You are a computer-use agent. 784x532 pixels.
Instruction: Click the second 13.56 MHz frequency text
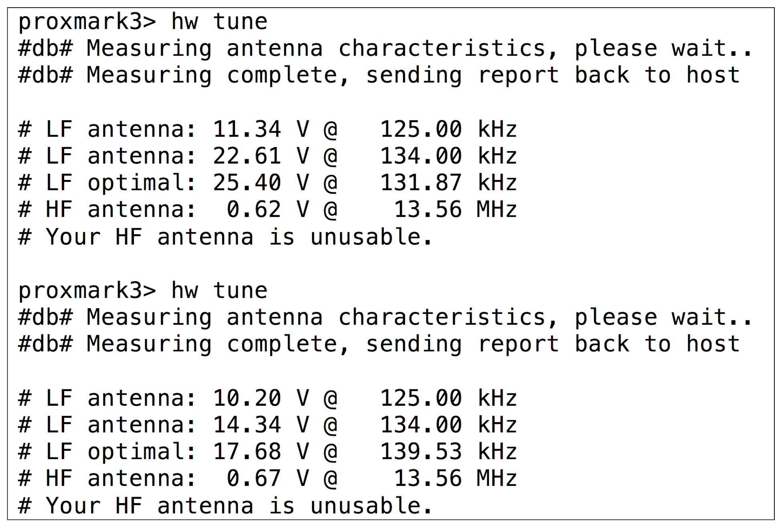(x=456, y=479)
